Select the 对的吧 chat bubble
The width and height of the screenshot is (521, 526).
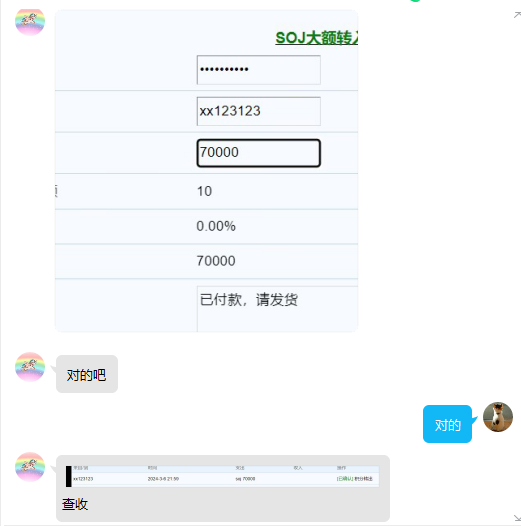(x=87, y=374)
